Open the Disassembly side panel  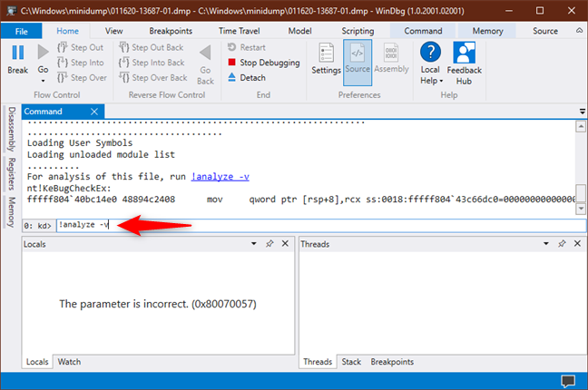[12, 129]
